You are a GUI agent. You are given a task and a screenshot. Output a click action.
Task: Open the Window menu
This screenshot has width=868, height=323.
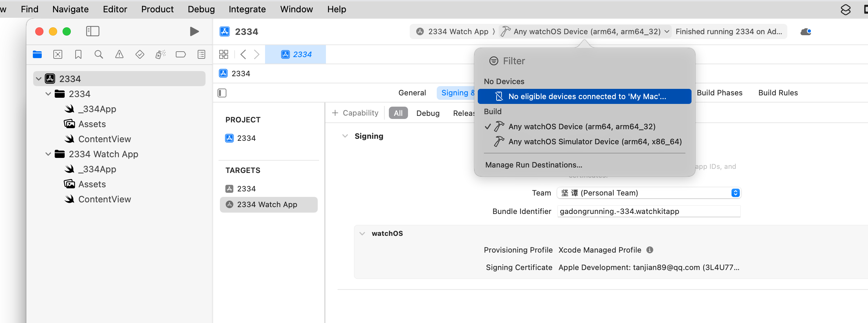297,9
